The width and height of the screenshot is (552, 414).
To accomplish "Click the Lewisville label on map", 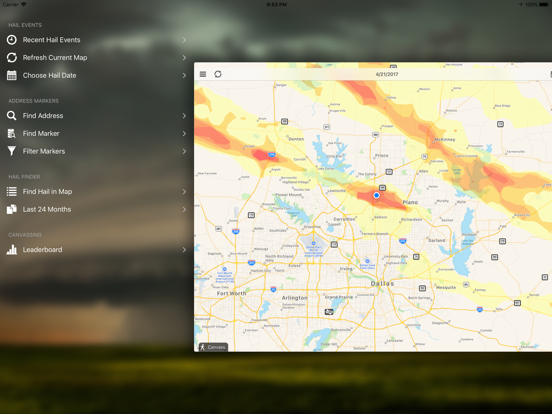I will click(337, 190).
